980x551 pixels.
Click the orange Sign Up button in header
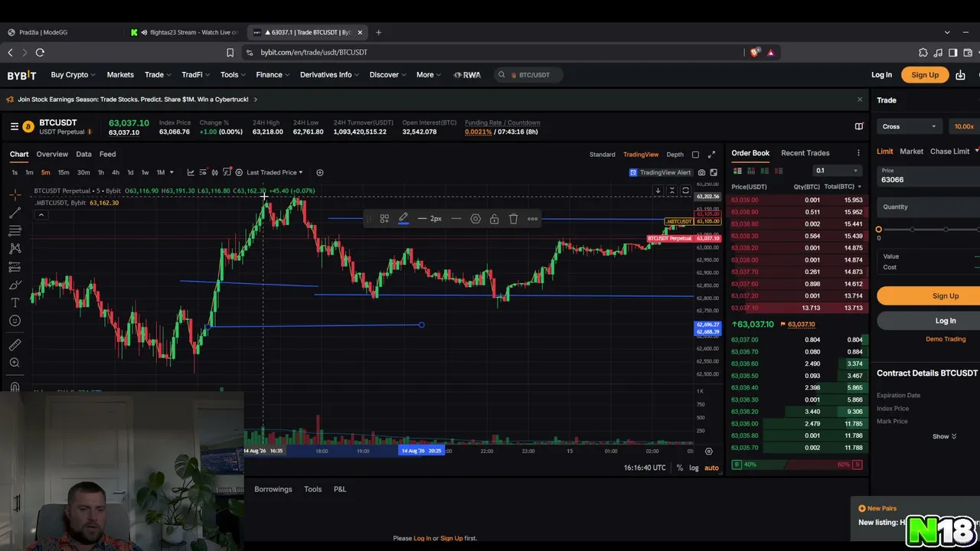pyautogui.click(x=925, y=75)
